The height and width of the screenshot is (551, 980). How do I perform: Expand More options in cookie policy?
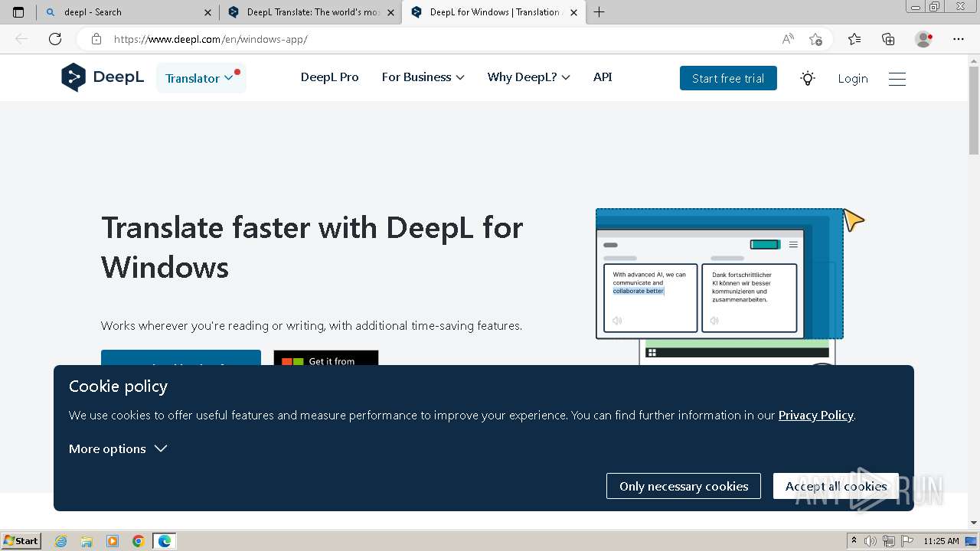point(118,448)
